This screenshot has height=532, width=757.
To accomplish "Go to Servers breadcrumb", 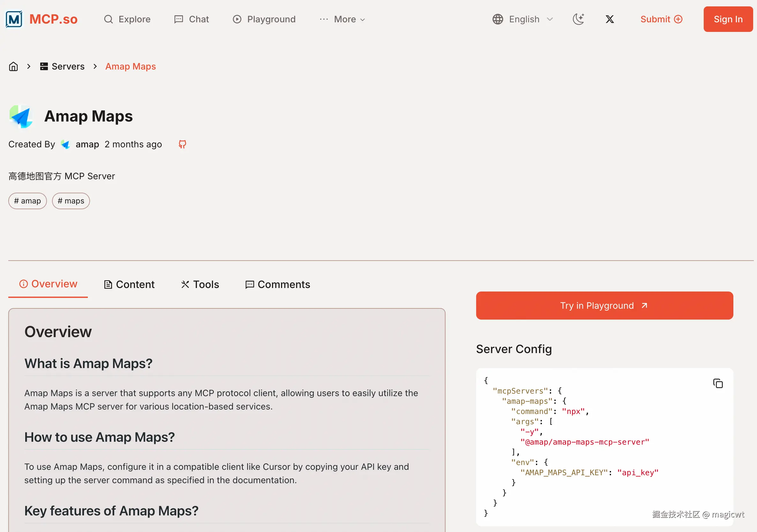I will [62, 67].
